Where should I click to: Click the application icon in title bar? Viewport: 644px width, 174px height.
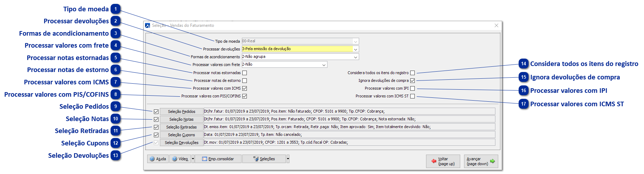(148, 25)
